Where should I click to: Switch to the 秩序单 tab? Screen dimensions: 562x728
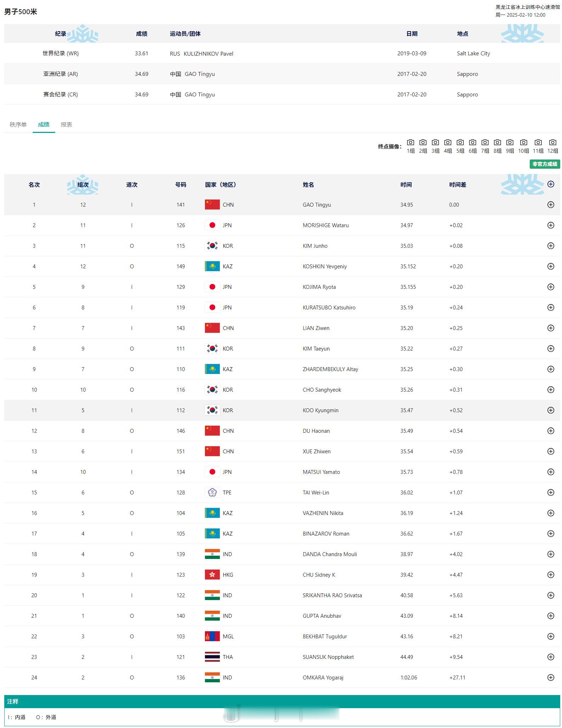point(18,124)
